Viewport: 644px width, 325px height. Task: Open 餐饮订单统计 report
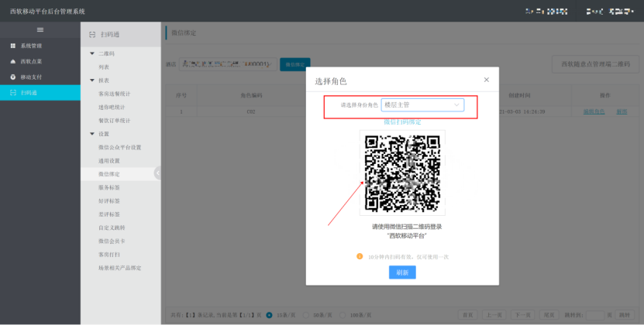114,121
